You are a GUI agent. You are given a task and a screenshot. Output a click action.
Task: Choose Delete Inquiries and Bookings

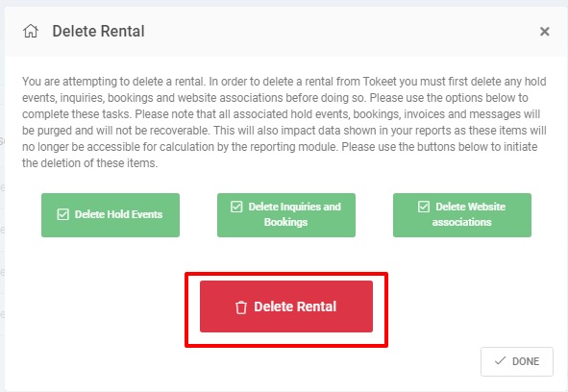click(286, 215)
